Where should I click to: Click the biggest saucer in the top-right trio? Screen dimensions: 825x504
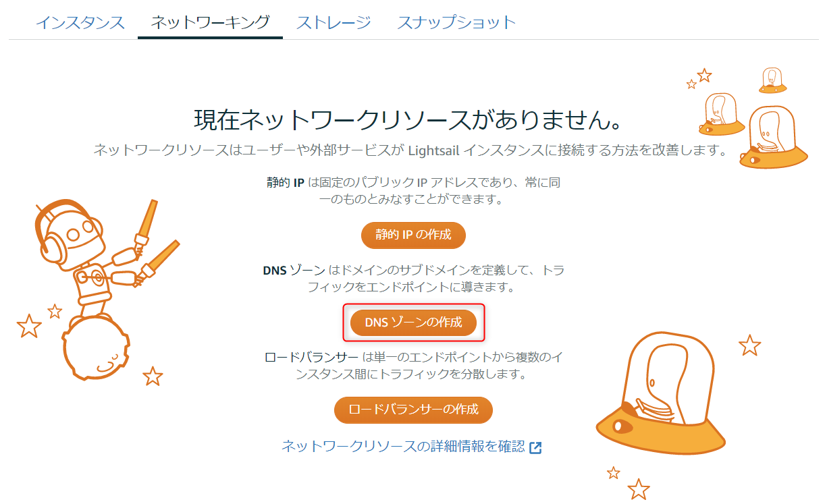coord(774,138)
